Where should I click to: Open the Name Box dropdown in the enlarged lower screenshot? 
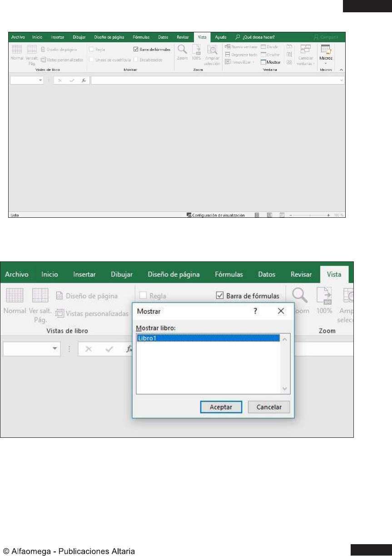click(x=55, y=349)
